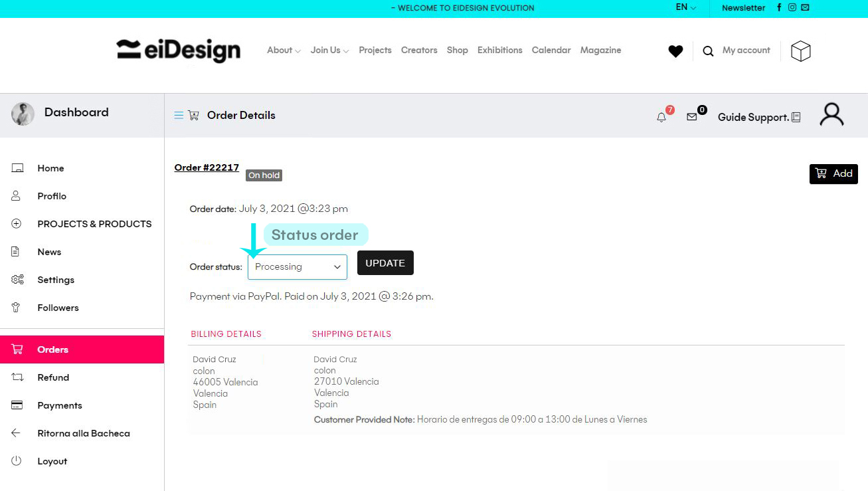Viewport: 868px width, 491px height.
Task: Click the 3D box cart icon
Action: pyautogui.click(x=800, y=51)
